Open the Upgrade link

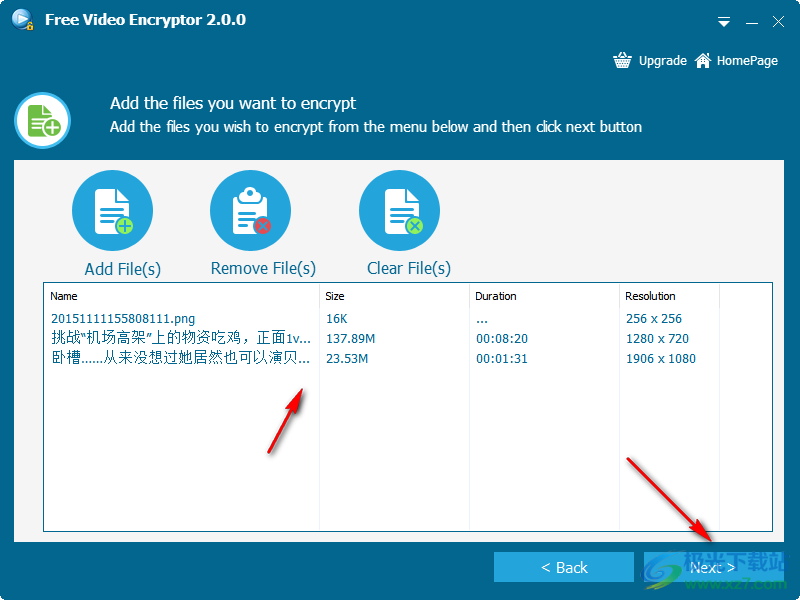tap(662, 60)
